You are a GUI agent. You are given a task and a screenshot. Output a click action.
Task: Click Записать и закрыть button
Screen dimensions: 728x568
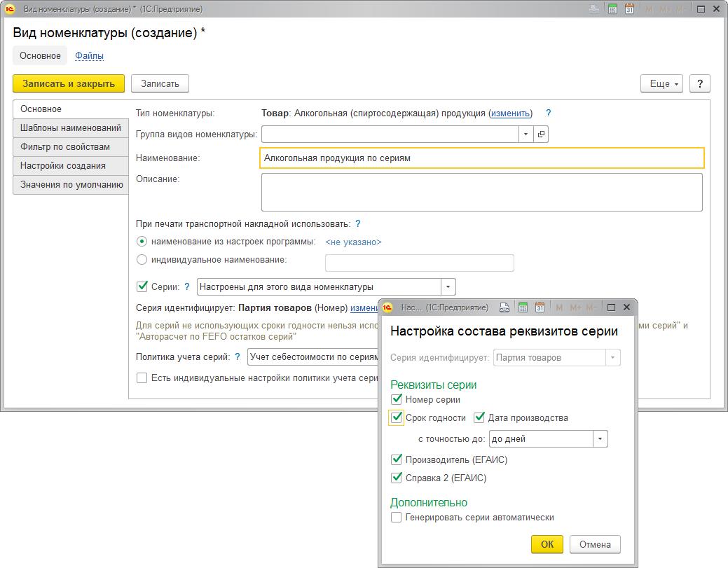pos(69,83)
